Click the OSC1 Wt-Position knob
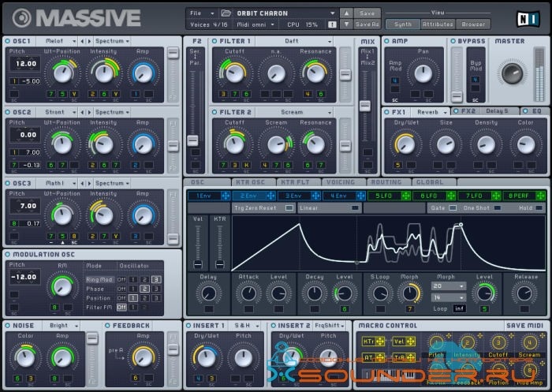Image resolution: width=552 pixels, height=392 pixels. 62,73
